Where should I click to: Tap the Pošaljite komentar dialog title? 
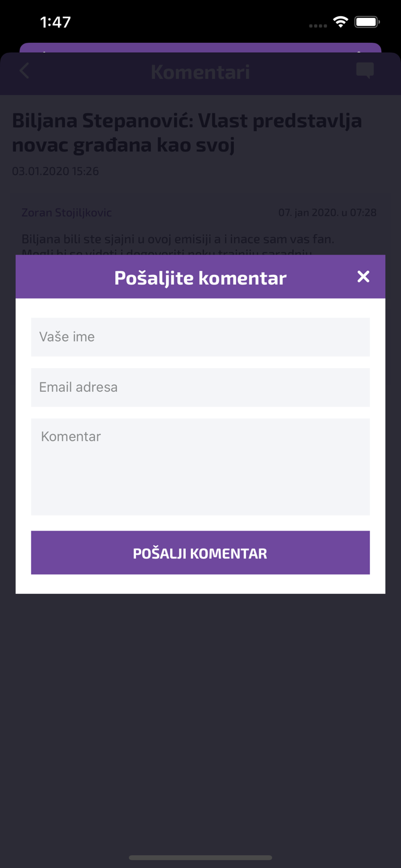point(200,278)
